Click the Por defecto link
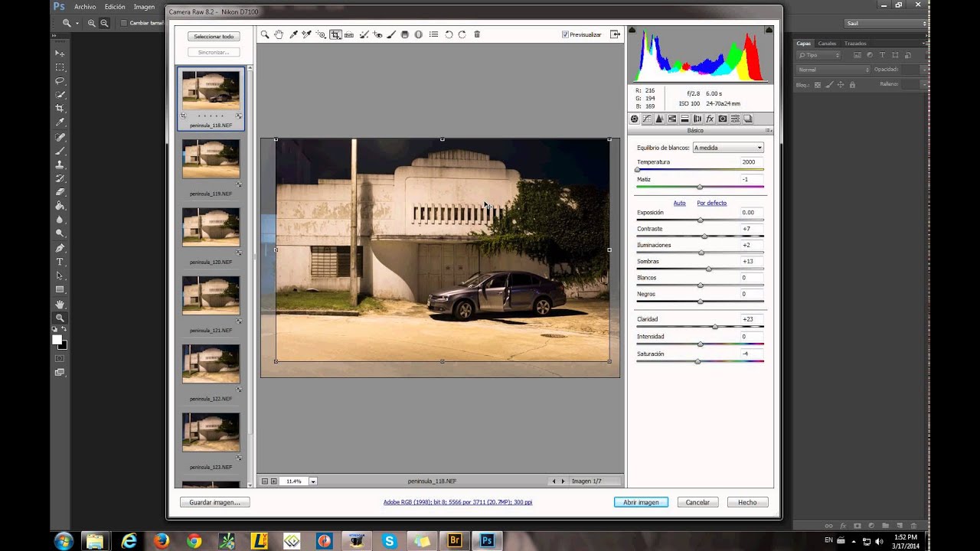Image resolution: width=980 pixels, height=551 pixels. pos(711,203)
